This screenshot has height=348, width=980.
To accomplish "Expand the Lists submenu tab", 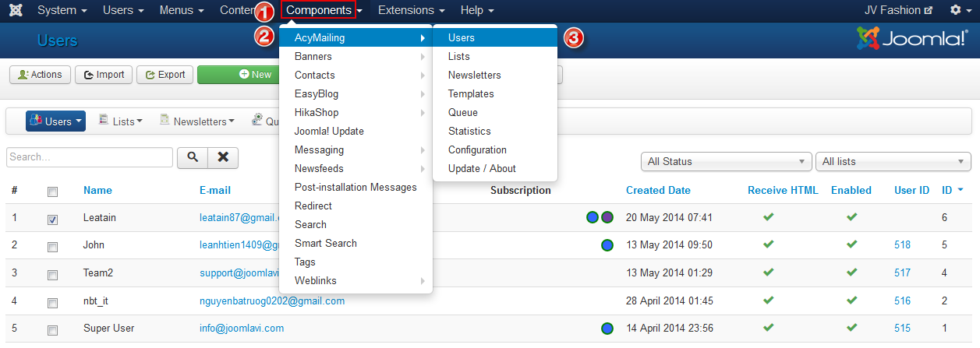I will (x=121, y=121).
